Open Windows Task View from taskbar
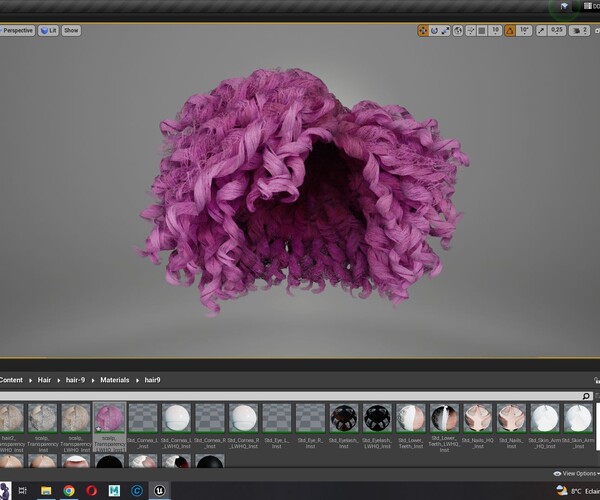The image size is (600, 500). [x=23, y=490]
